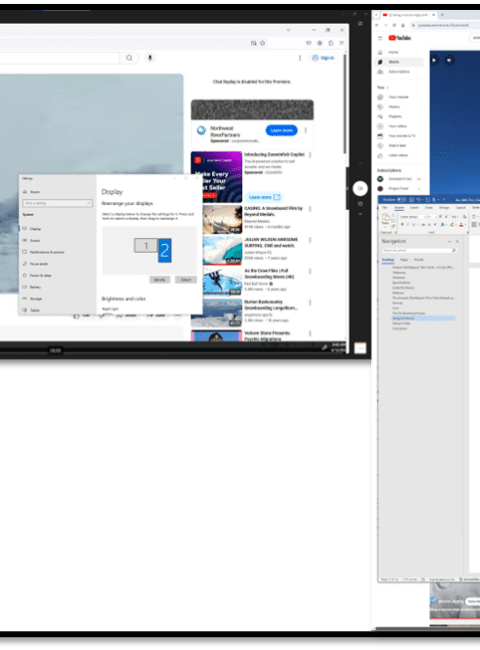Viewport: 480px width, 650px height.
Task: Switch to the Insert ribbon tab
Action: (x=414, y=207)
